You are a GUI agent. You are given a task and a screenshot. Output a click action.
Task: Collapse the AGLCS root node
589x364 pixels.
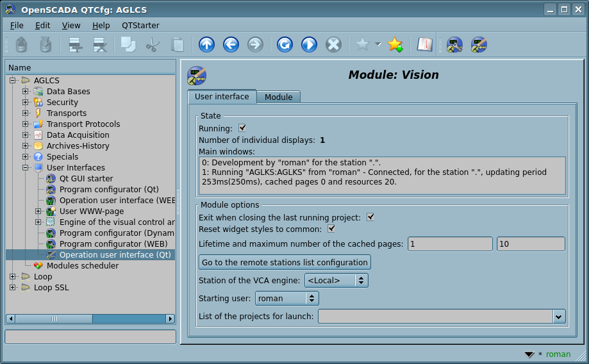12,80
